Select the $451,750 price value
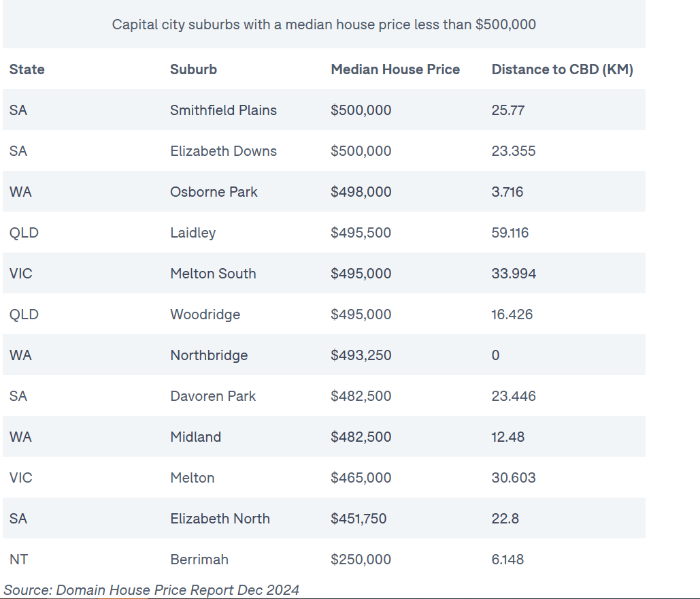 [x=359, y=519]
